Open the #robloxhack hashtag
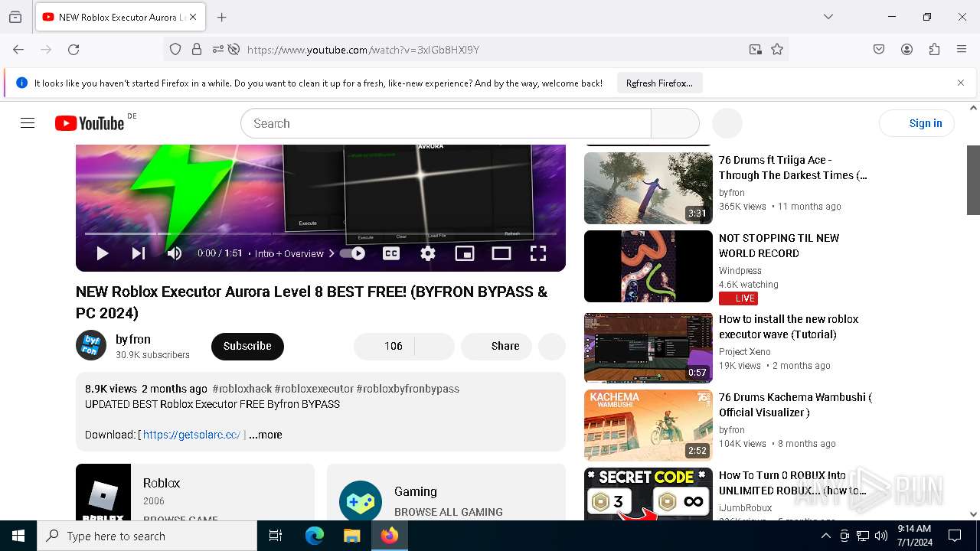 point(242,389)
